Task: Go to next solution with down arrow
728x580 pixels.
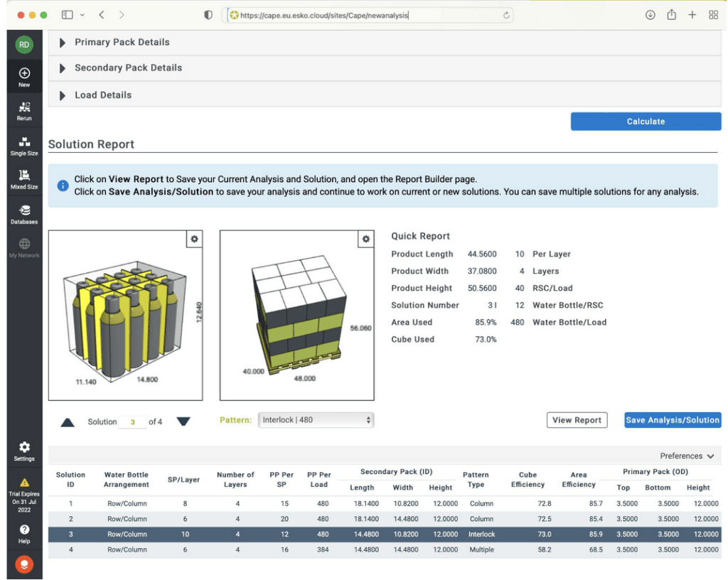Action: (x=183, y=421)
